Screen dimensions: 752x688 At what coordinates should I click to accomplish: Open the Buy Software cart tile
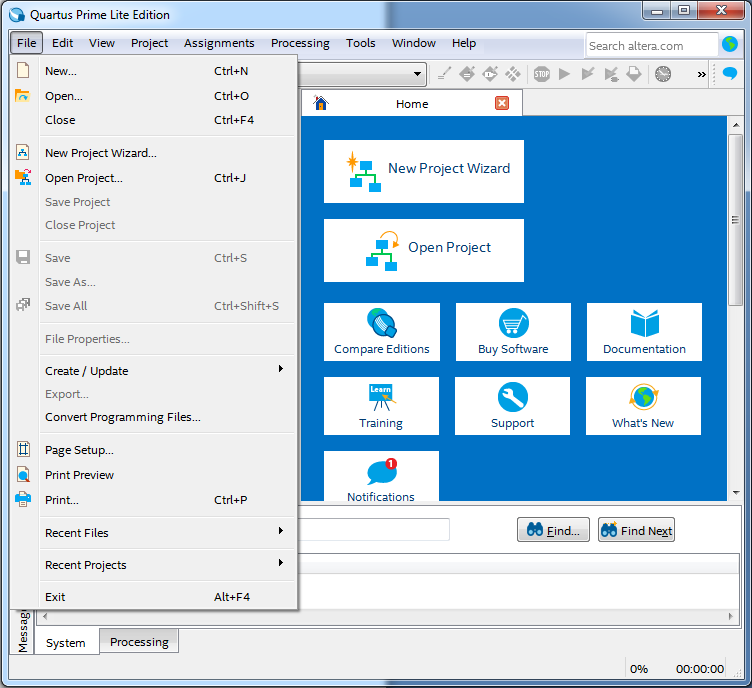click(x=513, y=332)
